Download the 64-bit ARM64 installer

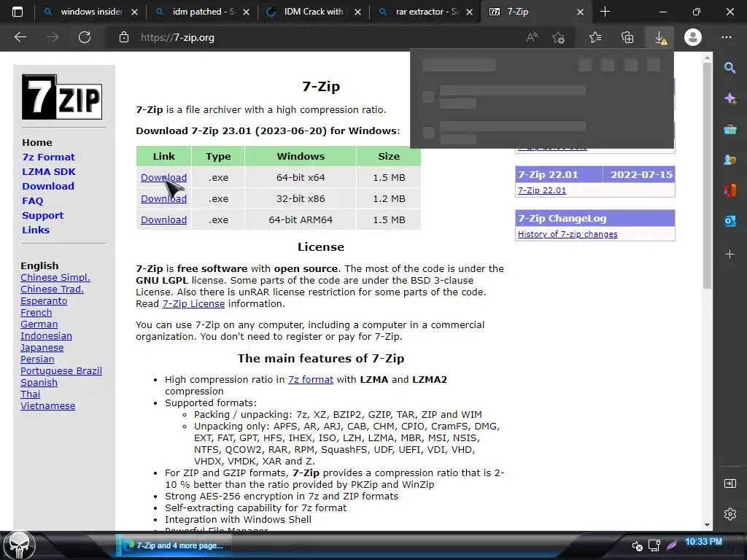(x=163, y=220)
